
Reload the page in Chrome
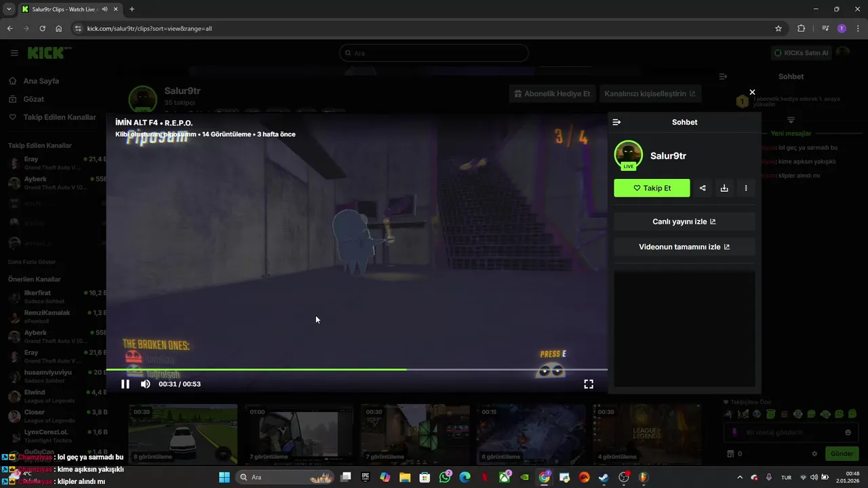(42, 28)
